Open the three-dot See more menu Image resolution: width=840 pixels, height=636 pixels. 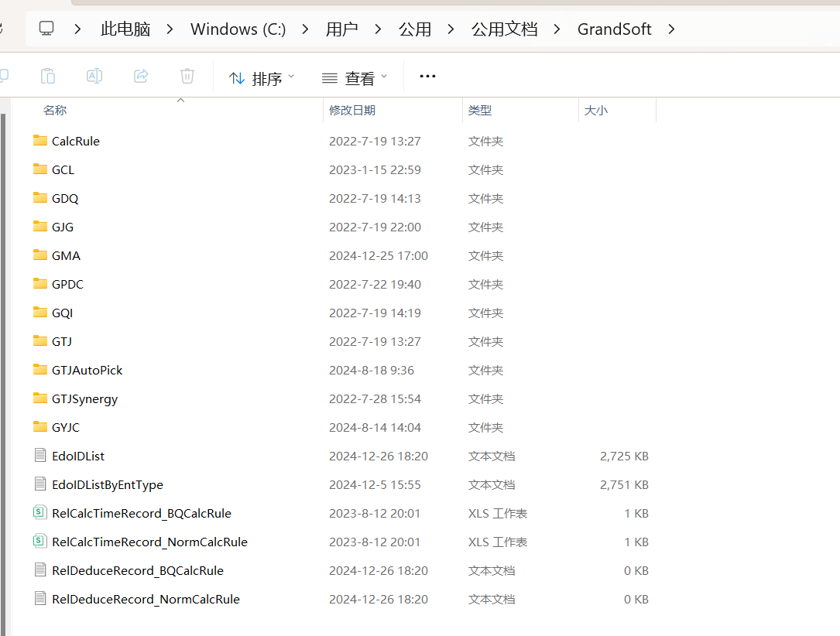pyautogui.click(x=427, y=76)
